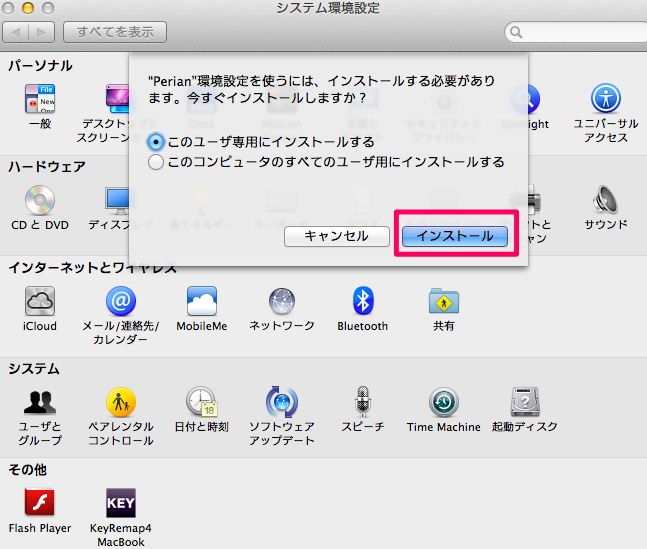
Task: Select このユーザ専用にインストールする radio button
Action: tap(156, 142)
